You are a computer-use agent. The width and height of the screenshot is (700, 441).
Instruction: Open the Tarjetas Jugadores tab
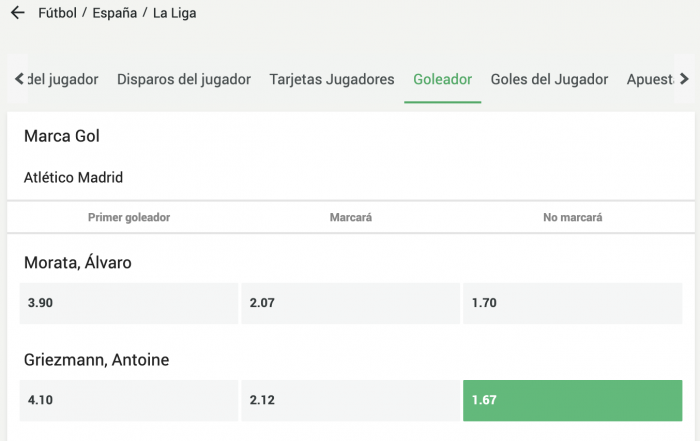tap(332, 79)
